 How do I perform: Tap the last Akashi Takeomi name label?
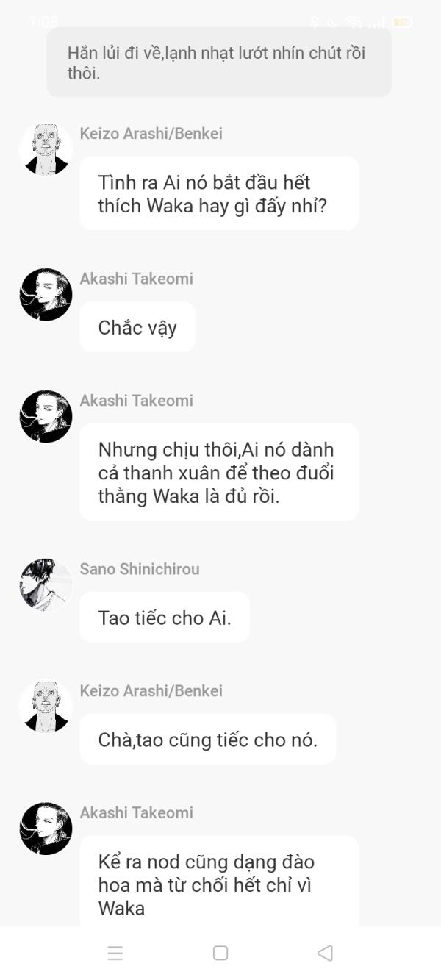click(x=137, y=812)
